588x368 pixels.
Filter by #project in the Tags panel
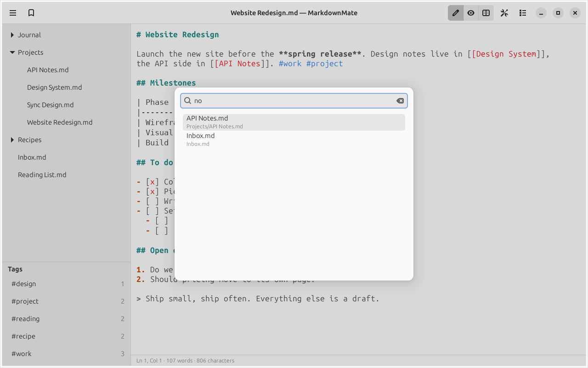(67, 301)
